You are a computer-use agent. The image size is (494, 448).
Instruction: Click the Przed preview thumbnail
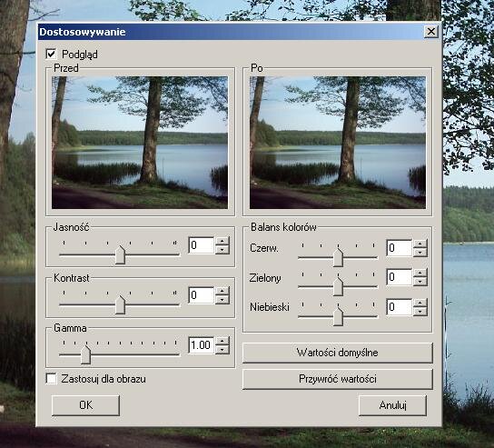pyautogui.click(x=140, y=143)
